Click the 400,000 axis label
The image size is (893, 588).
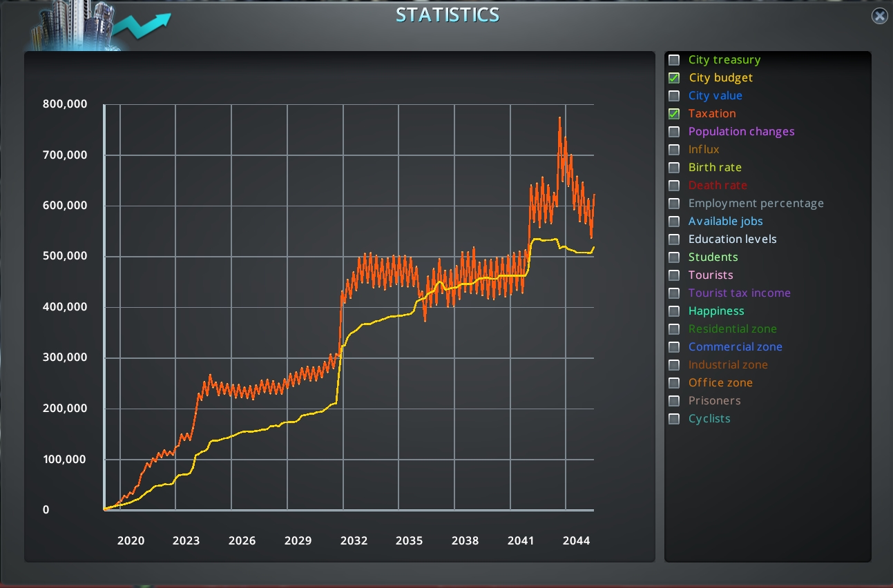point(65,307)
